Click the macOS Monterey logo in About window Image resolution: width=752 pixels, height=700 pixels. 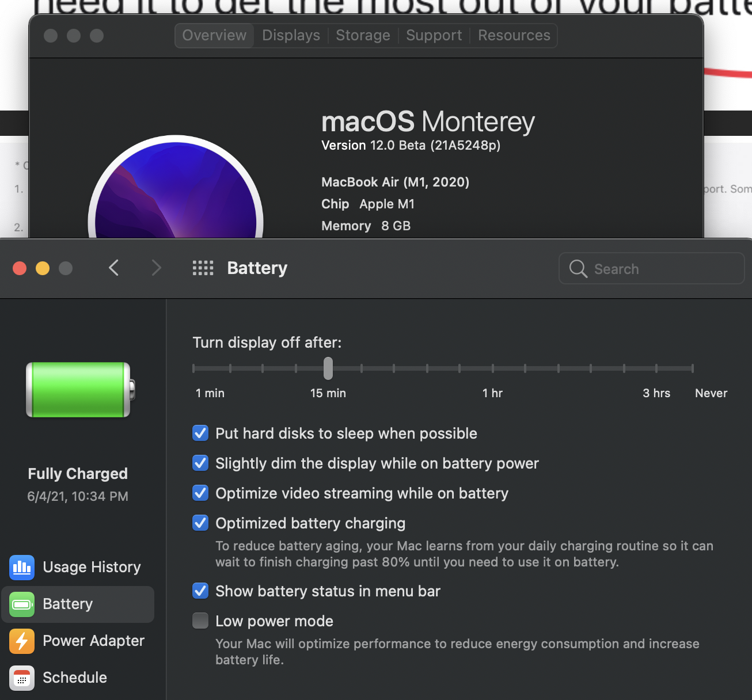tap(176, 187)
